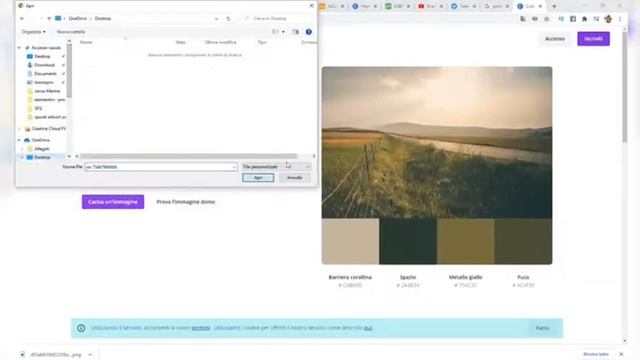Image resolution: width=640 pixels, height=360 pixels.
Task: Open the Organizza dropdown menu
Action: [x=34, y=31]
